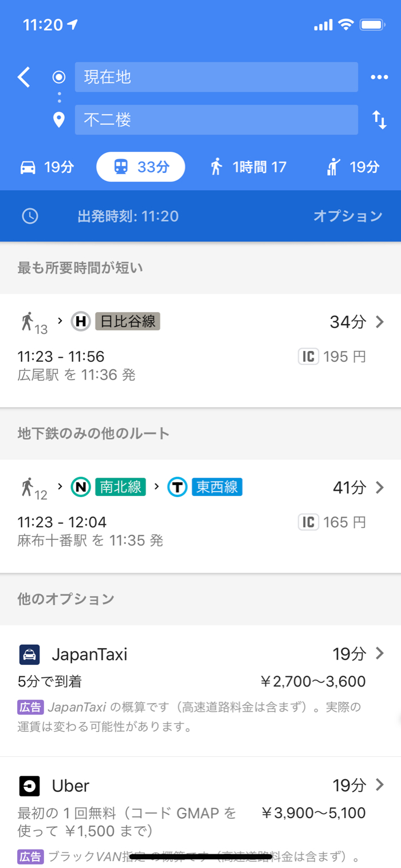Select the ride-hailing 19分 tab
This screenshot has height=868, width=401.
tap(352, 167)
